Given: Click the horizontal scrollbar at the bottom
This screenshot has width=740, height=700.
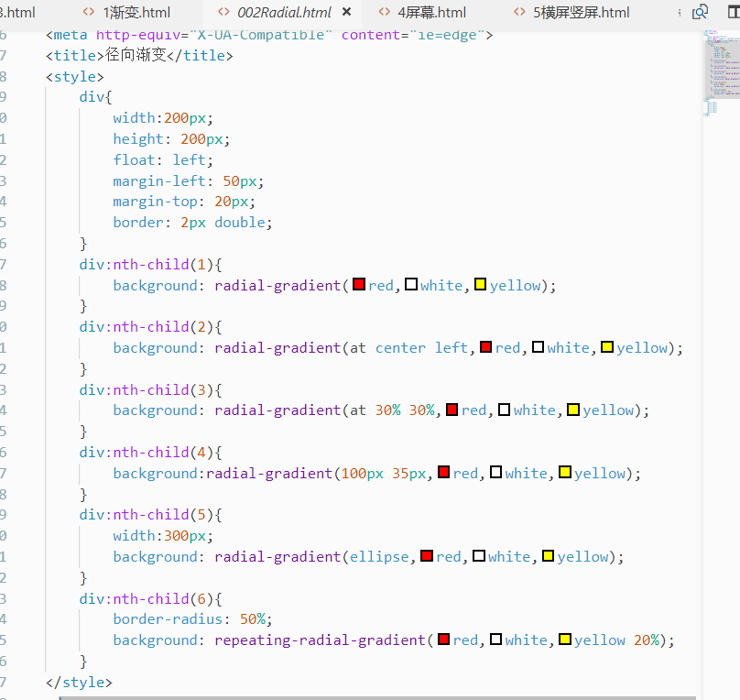Looking at the screenshot, I should coord(377,697).
